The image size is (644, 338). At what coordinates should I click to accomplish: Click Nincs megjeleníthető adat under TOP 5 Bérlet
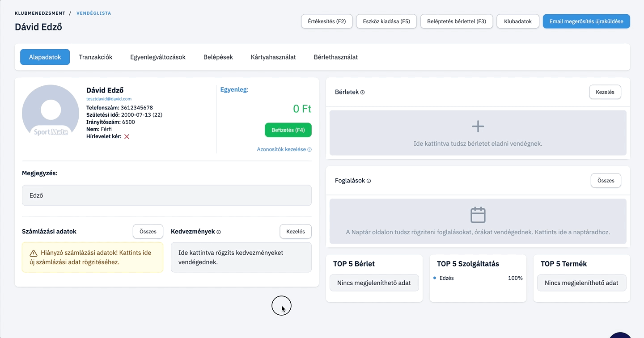(x=374, y=283)
